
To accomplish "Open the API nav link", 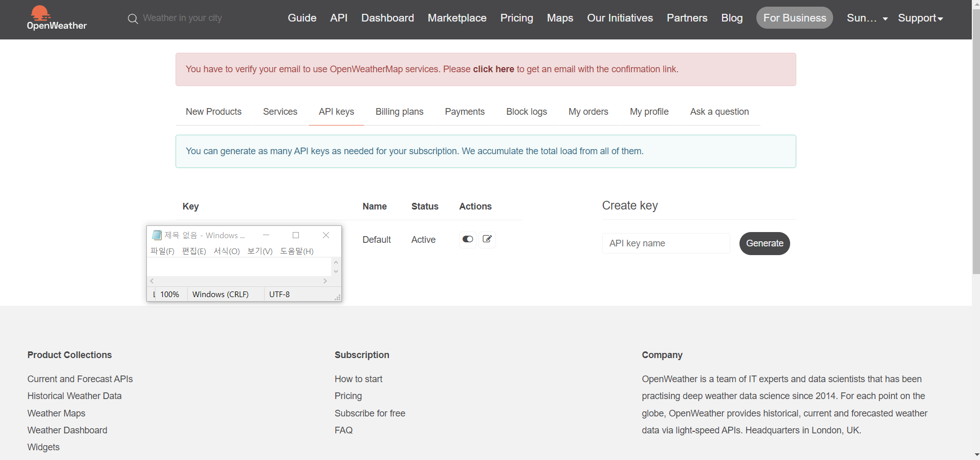I will pos(339,18).
